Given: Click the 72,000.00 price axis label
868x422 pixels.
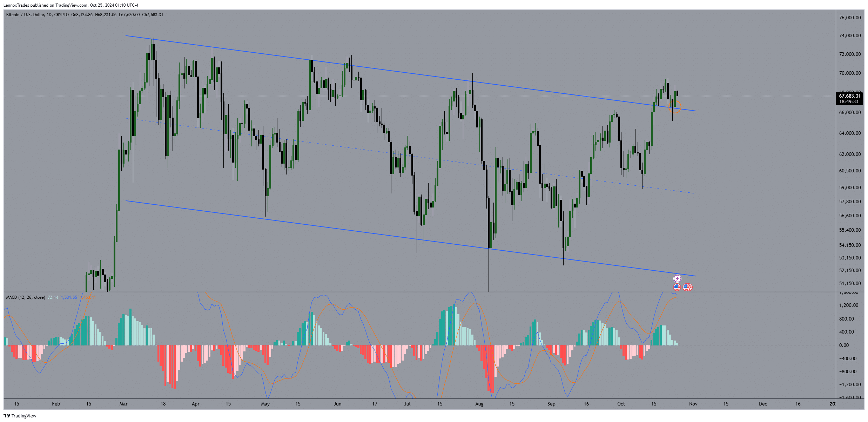Looking at the screenshot, I should [x=850, y=54].
